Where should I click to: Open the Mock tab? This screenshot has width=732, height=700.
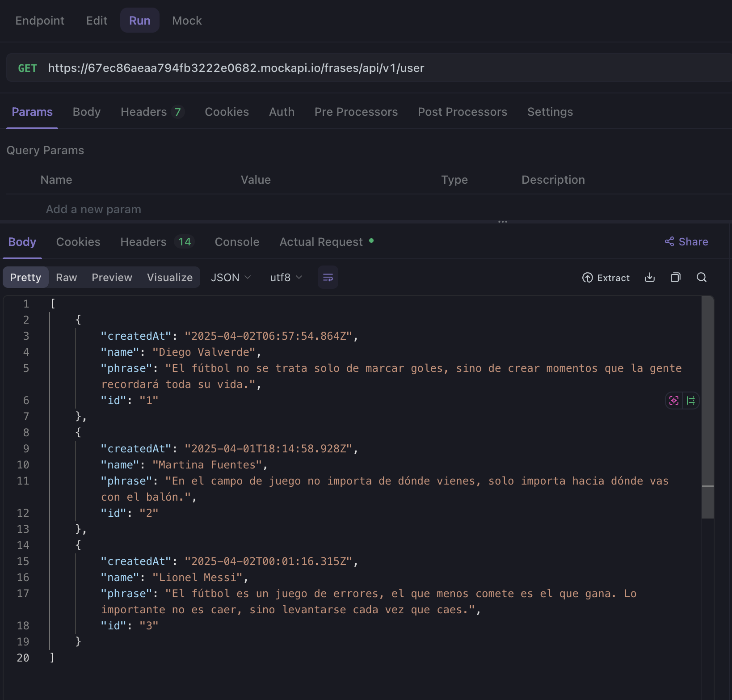click(187, 21)
